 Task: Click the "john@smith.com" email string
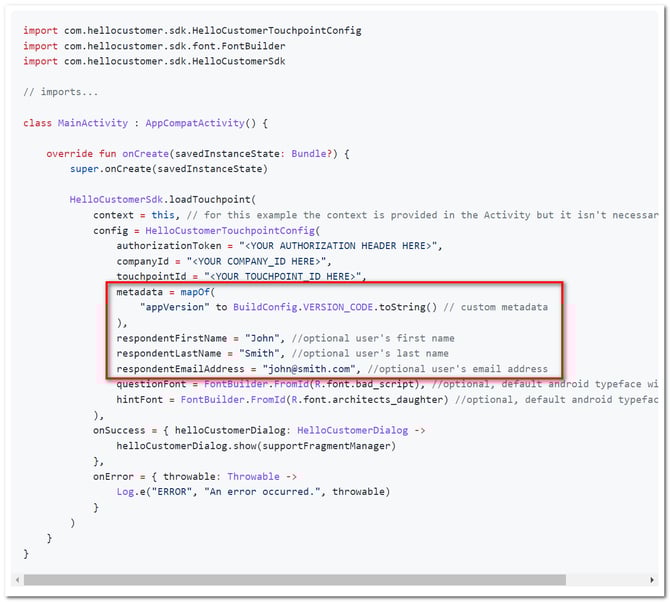pyautogui.click(x=310, y=369)
